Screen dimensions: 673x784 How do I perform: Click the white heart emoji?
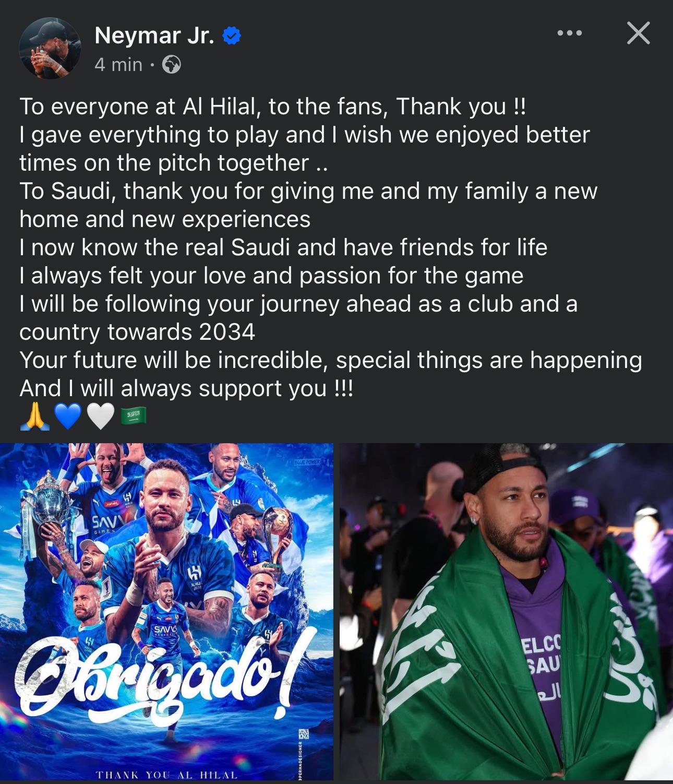[100, 417]
